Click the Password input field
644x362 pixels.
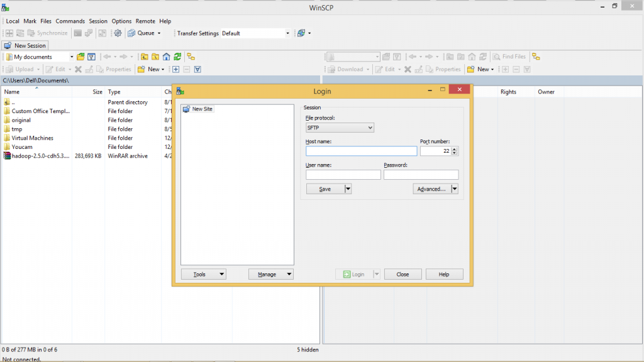(421, 175)
